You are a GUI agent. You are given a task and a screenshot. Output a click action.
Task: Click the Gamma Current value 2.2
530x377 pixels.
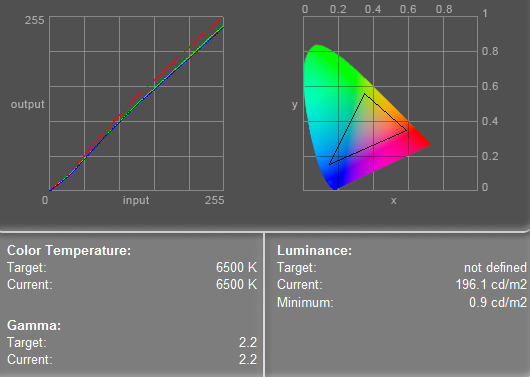coord(248,359)
